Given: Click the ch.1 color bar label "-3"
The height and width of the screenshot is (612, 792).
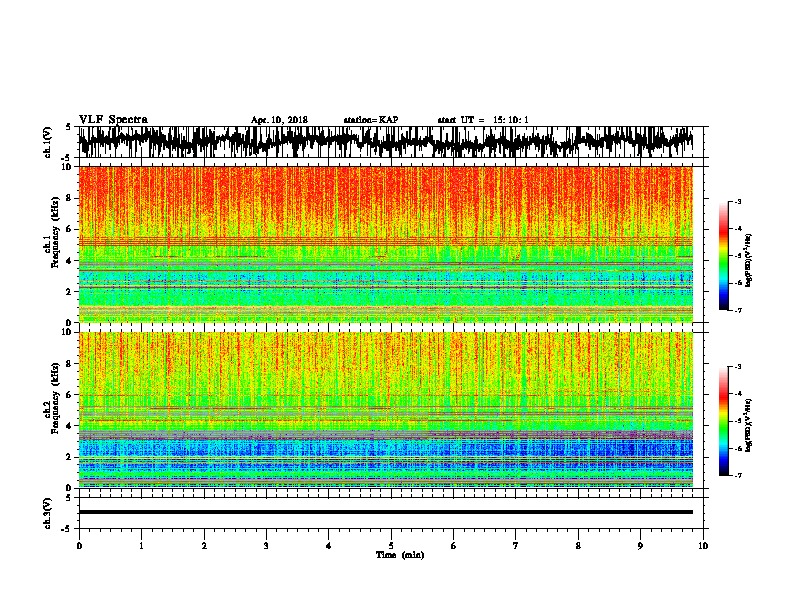Looking at the screenshot, I should (x=738, y=201).
